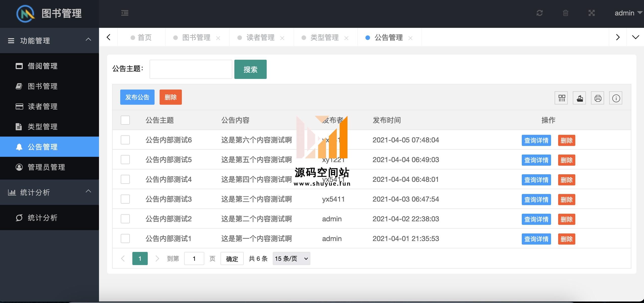Open the 统计分析 sub-item in the sidebar
644x303 pixels.
tap(49, 218)
